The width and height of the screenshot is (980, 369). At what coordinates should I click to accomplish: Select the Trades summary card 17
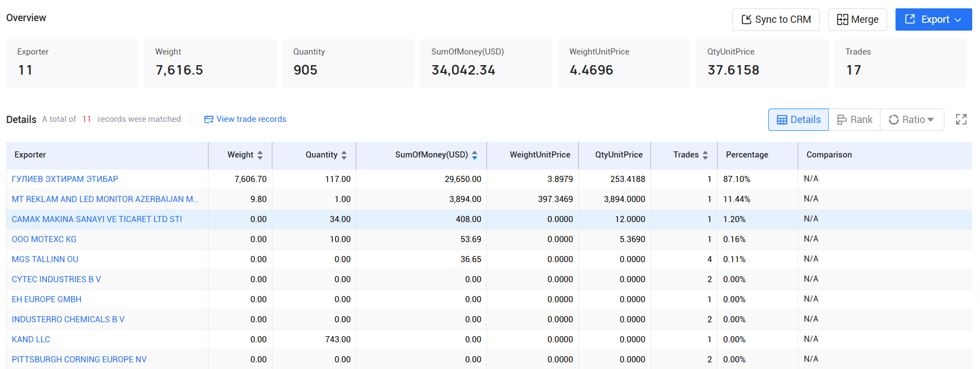(901, 63)
